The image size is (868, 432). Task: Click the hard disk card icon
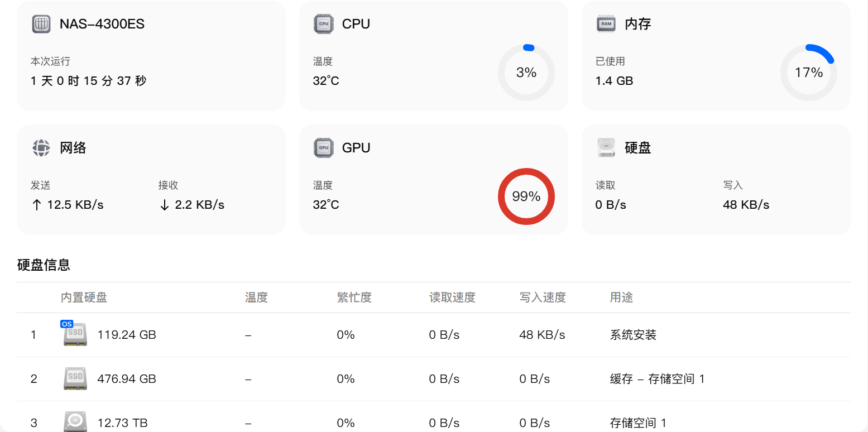pyautogui.click(x=606, y=148)
